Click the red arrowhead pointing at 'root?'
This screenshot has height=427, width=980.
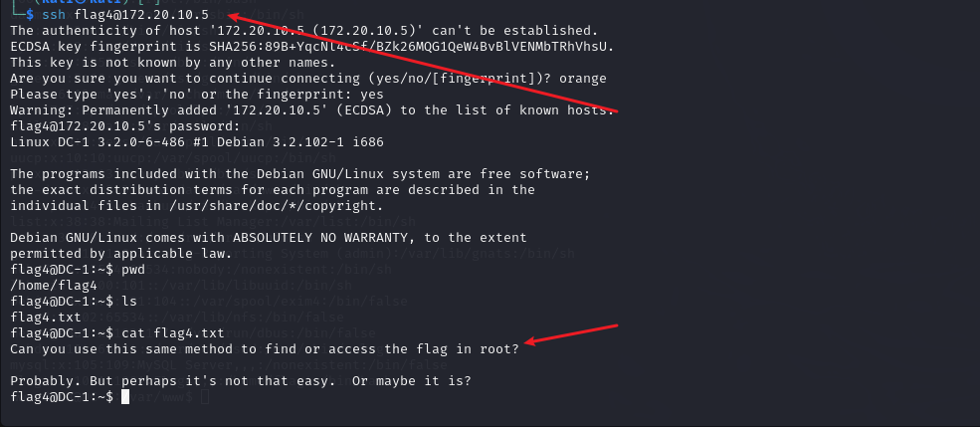click(x=533, y=340)
